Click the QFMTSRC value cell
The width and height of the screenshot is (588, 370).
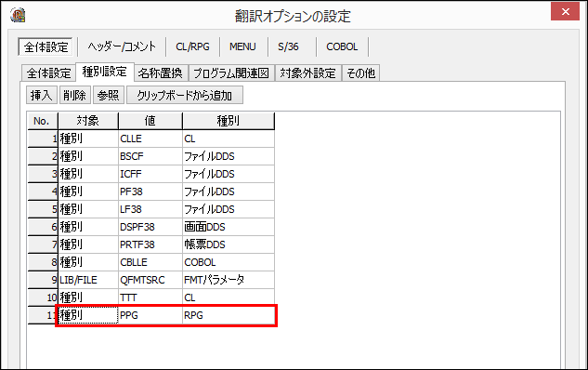(x=150, y=280)
